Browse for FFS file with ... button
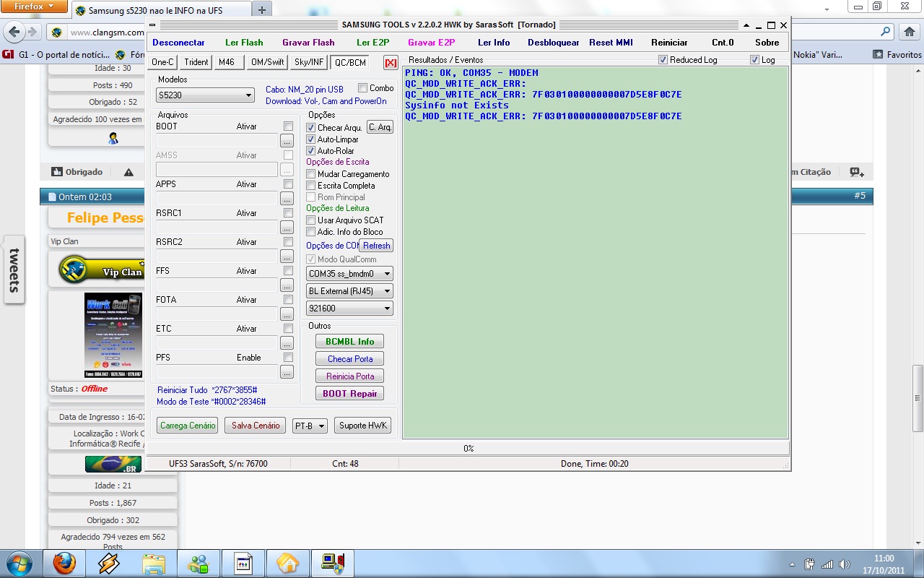This screenshot has height=578, width=924. [287, 285]
